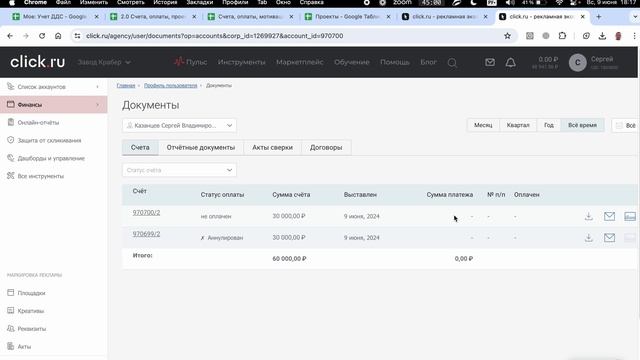Sort by Выставлен column header
Image resolution: width=640 pixels, height=360 pixels.
[x=360, y=195]
